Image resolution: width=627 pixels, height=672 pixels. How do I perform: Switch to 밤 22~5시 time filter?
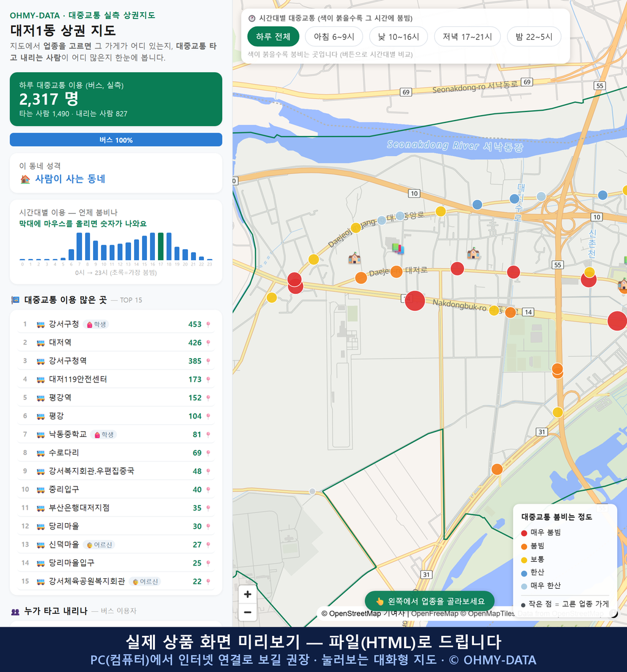point(534,37)
